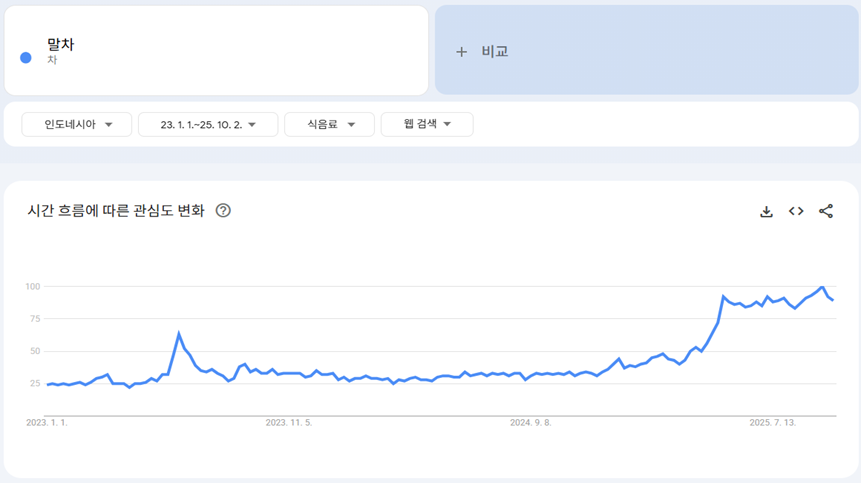Viewport: 861px width, 483px height.
Task: Select the 2025. 7. 13. axis date label
Action: (773, 423)
